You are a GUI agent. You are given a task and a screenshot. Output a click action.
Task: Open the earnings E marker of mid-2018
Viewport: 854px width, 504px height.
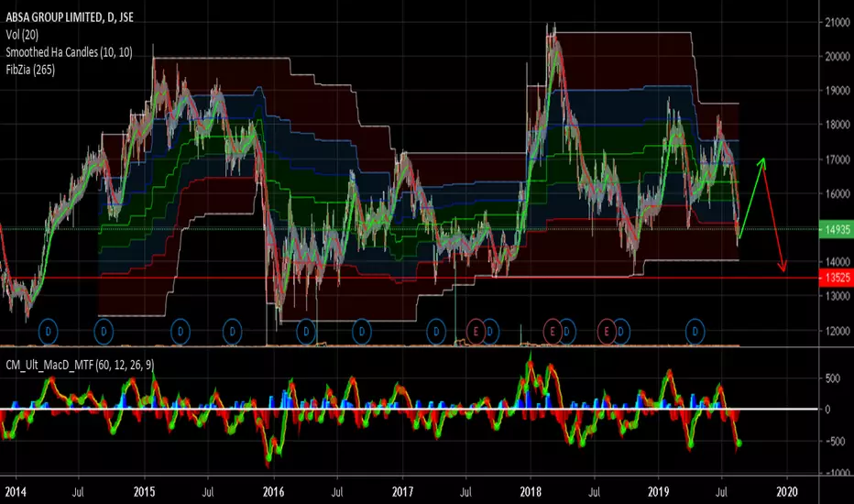point(607,332)
